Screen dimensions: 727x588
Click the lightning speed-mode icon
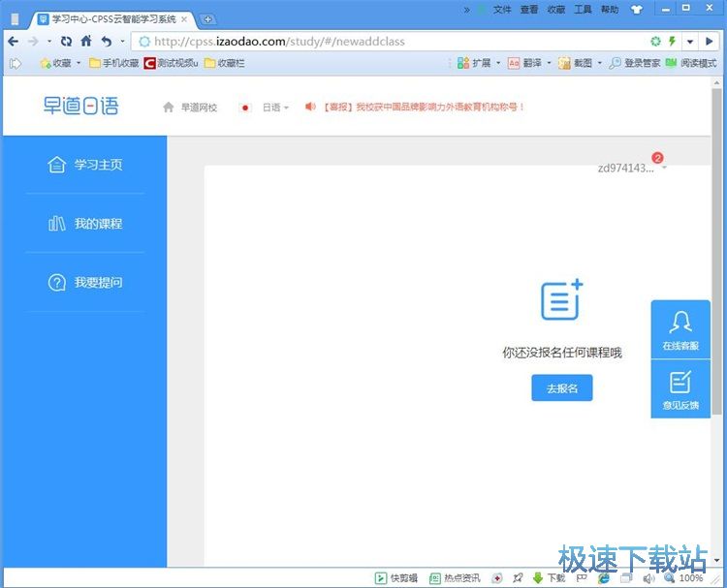[672, 42]
